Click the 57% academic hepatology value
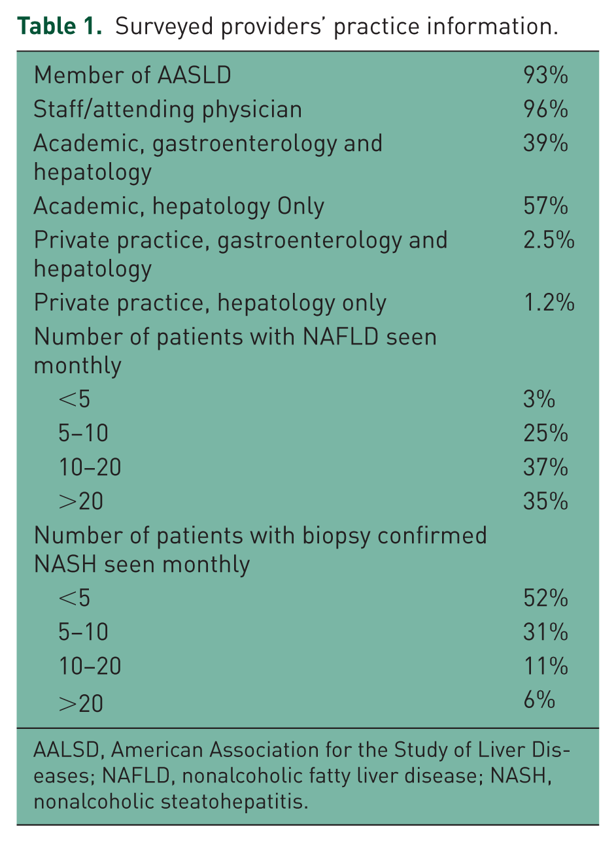Viewport: 616px width, 842px height. coord(545,207)
